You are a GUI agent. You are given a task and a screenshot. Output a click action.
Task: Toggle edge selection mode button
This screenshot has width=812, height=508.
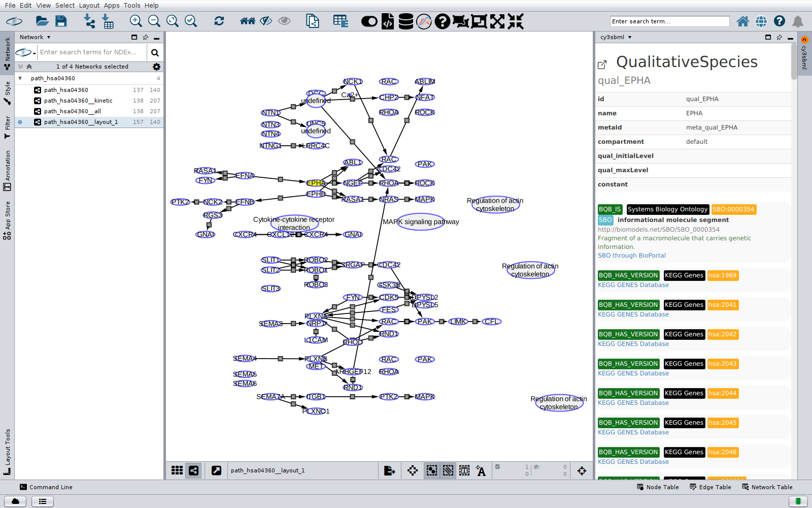(x=448, y=470)
